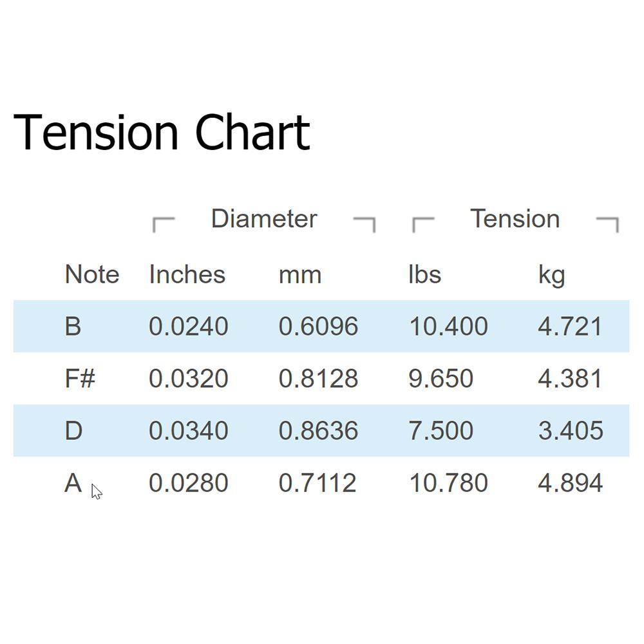The height and width of the screenshot is (644, 644).
Task: Select the A note row label
Action: click(x=73, y=482)
